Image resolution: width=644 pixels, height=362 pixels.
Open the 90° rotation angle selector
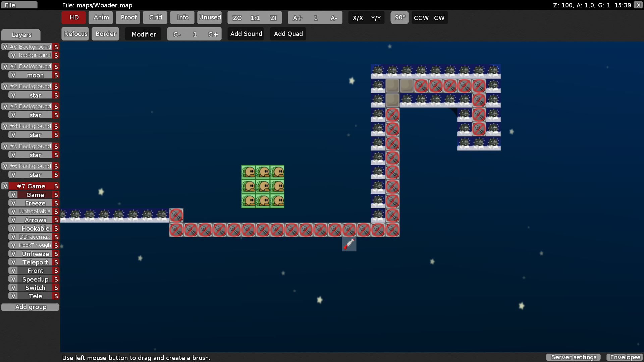399,17
